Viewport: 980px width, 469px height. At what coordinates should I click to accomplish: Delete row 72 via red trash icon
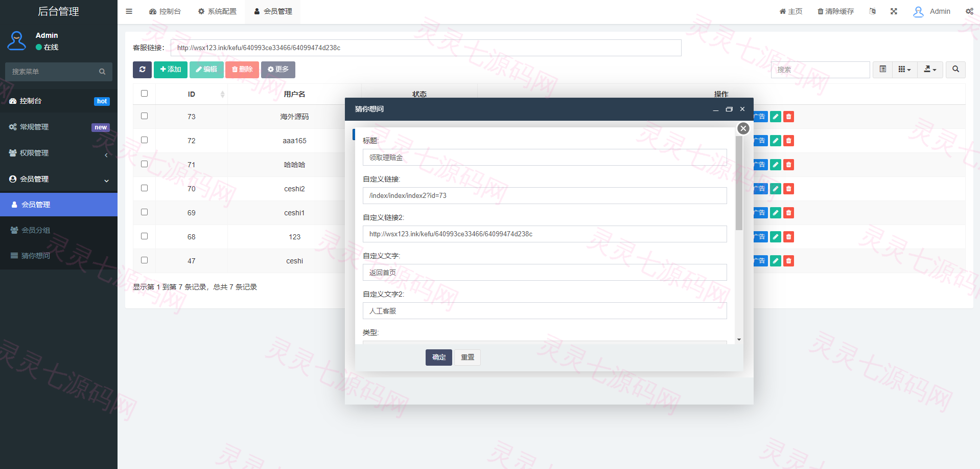(788, 141)
